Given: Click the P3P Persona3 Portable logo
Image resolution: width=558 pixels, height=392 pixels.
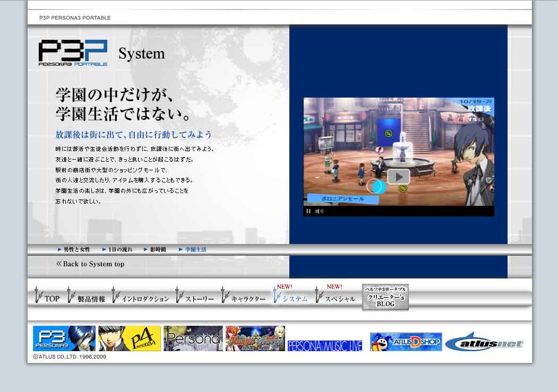Looking at the screenshot, I should coord(73,53).
